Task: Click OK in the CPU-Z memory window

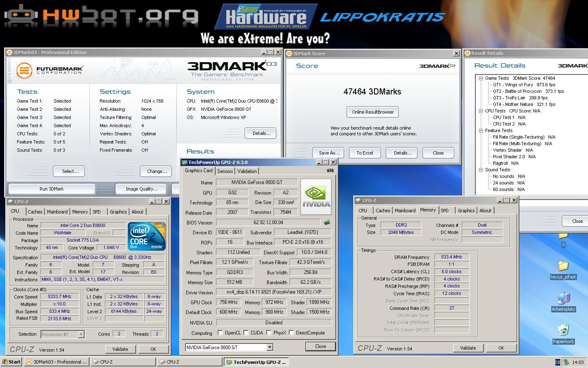Action: point(501,348)
